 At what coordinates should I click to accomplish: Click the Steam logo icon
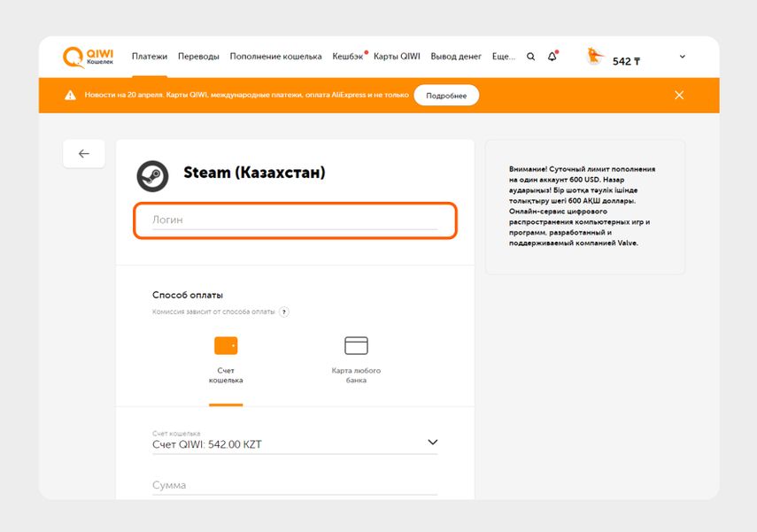click(x=152, y=176)
